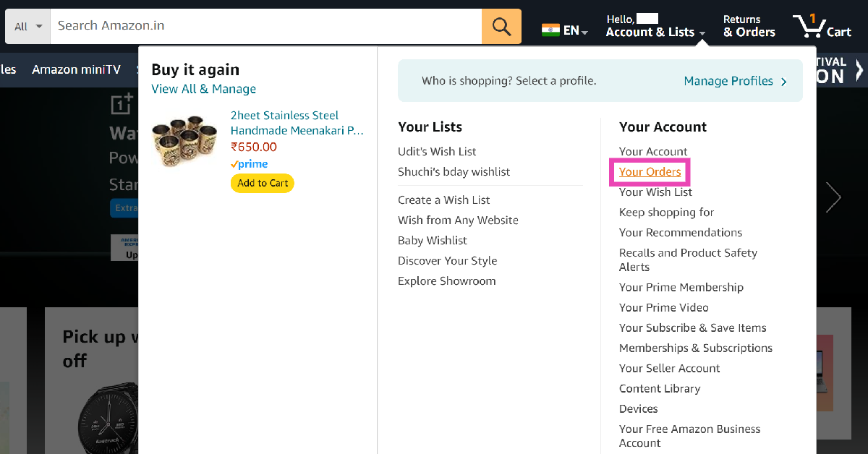This screenshot has width=868, height=454.
Task: Select Your Orders from account menu
Action: 650,172
